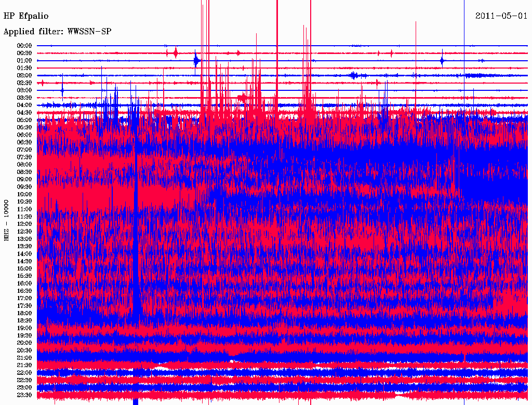Click the 18:00 time row label
Image resolution: width=532 pixels, height=405 pixels.
(24, 313)
